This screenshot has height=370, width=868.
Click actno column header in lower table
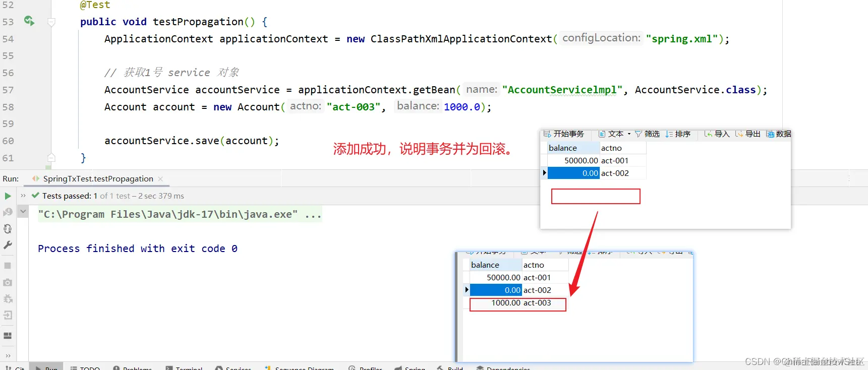[x=545, y=265]
